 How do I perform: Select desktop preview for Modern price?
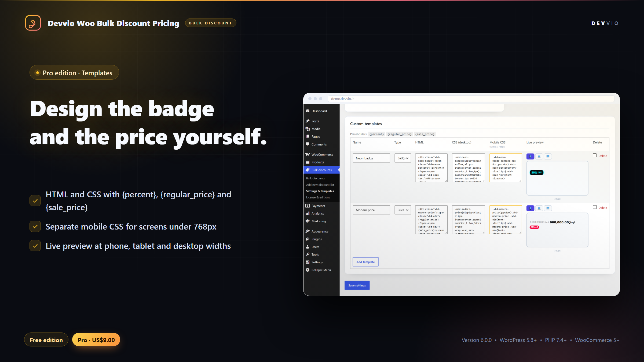tap(548, 208)
